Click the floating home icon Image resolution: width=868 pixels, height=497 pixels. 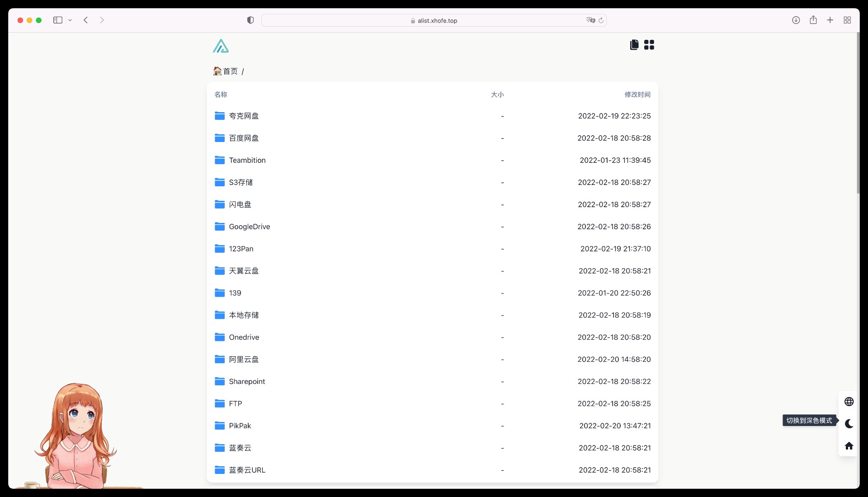tap(849, 446)
